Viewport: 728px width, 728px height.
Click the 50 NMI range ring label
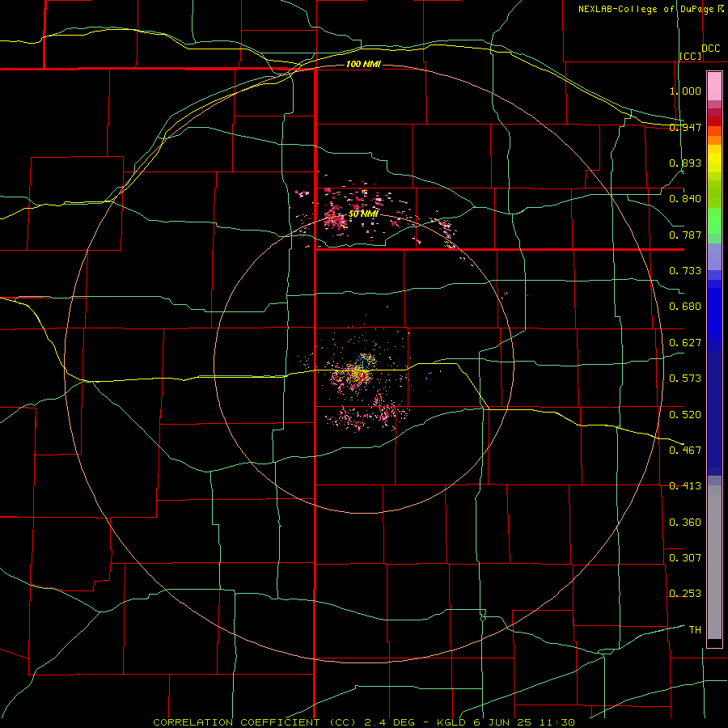(363, 214)
